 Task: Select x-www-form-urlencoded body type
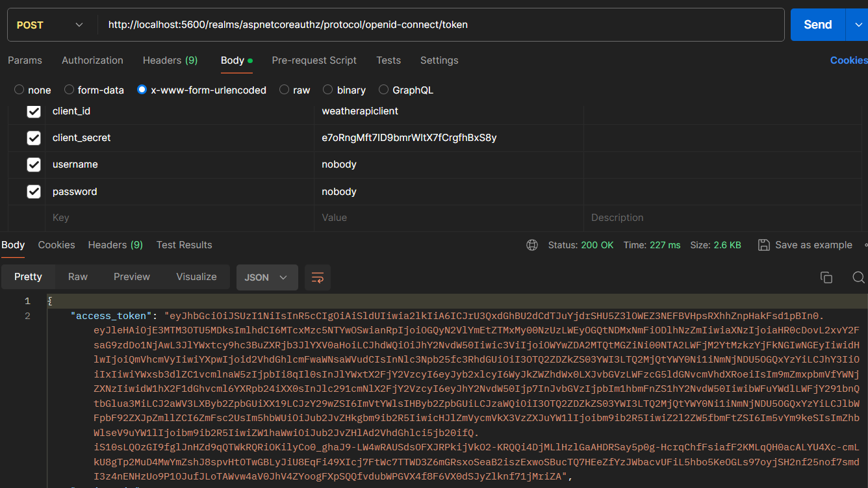click(142, 90)
